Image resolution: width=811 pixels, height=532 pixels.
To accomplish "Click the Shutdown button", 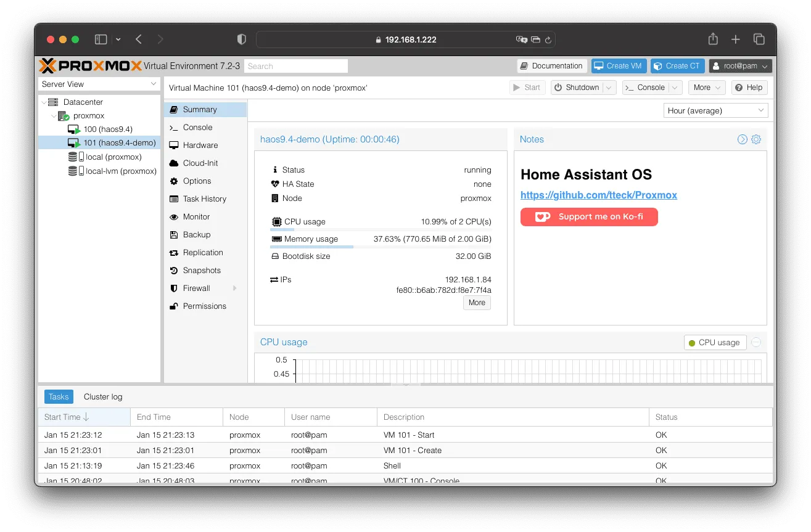I will (577, 88).
